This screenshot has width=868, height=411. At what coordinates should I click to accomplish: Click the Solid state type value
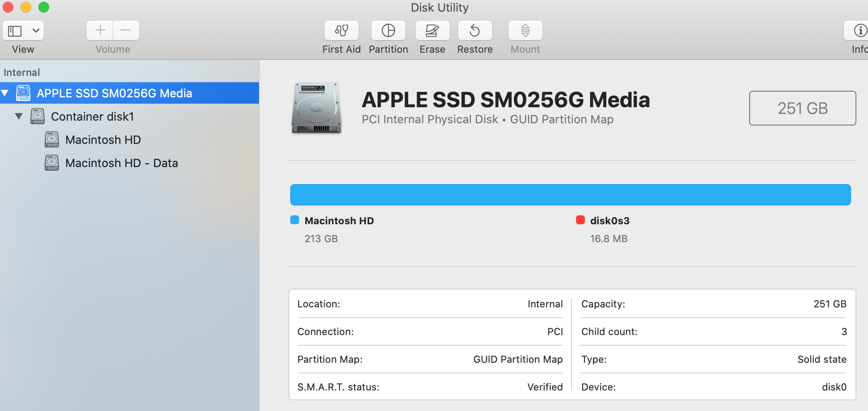tap(822, 359)
